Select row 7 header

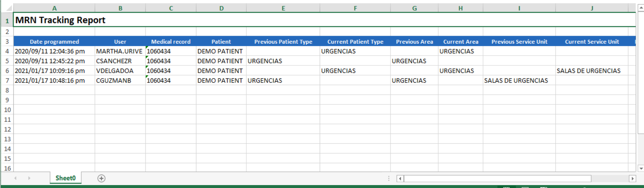pos(7,80)
